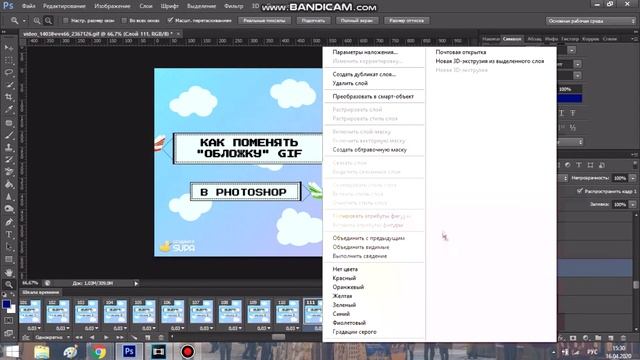Screen dimensions: 640x360
Task: Create new layer via Layers panel icon
Action: (x=611, y=338)
